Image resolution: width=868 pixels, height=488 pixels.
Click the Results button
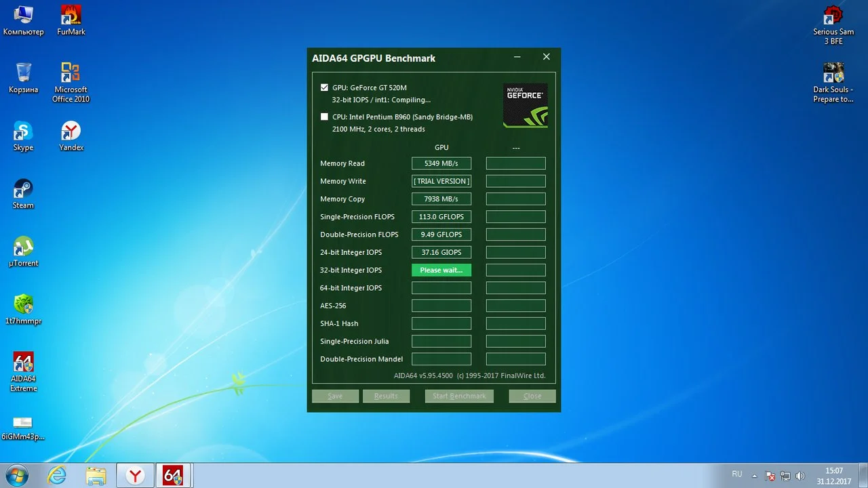click(x=386, y=396)
